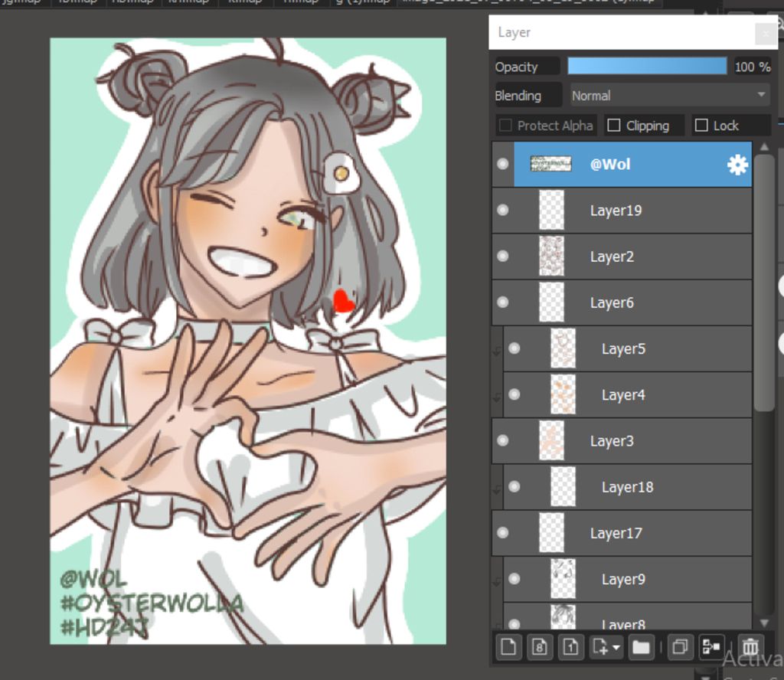
Task: Click the Layer2 thumbnail
Action: [x=551, y=256]
